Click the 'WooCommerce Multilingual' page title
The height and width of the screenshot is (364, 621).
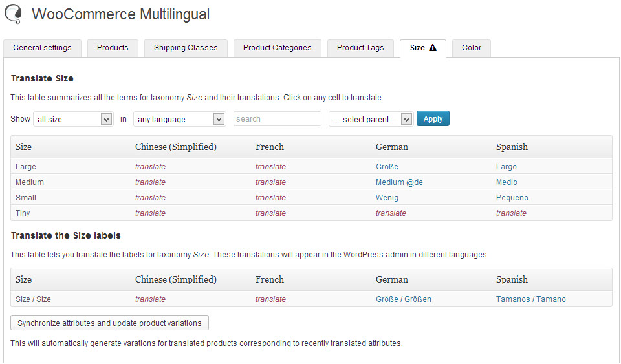click(x=121, y=14)
